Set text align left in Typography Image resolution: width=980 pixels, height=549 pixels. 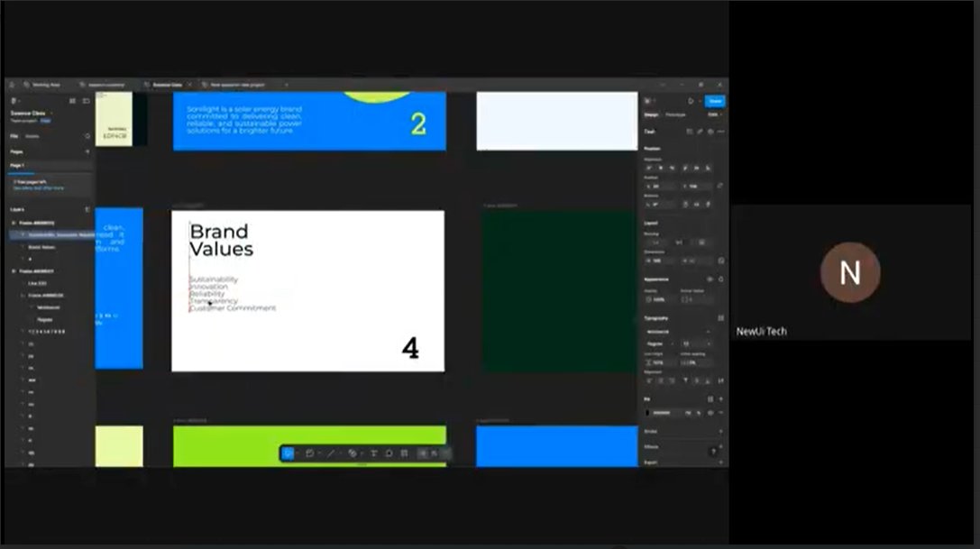649,380
